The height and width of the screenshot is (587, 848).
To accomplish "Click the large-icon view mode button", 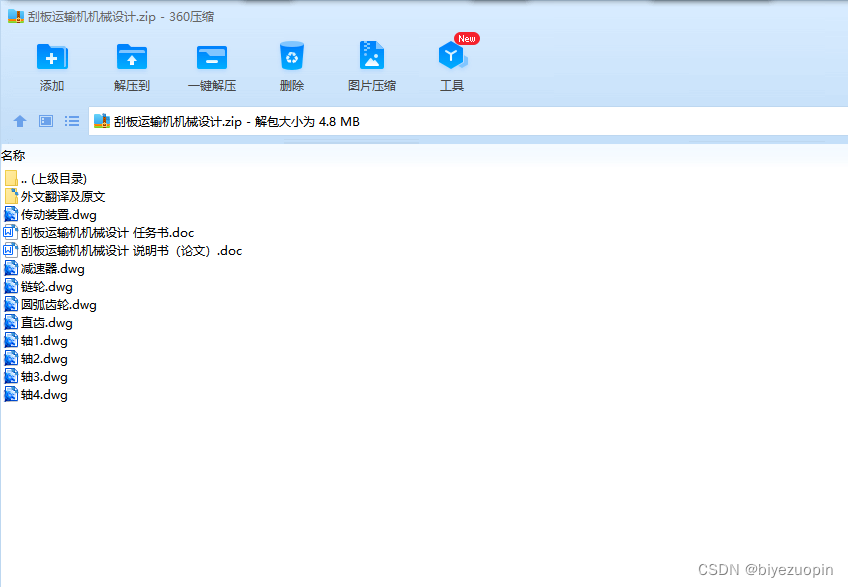I will tap(45, 120).
